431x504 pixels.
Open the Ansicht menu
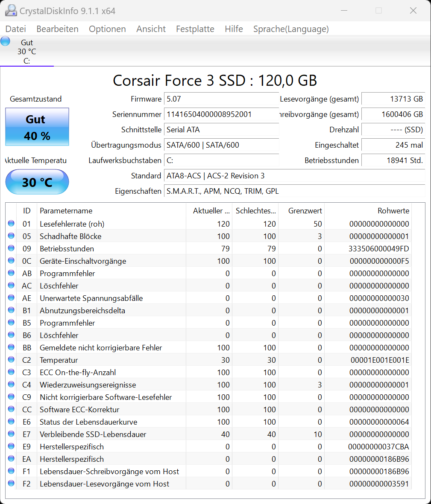[151, 29]
